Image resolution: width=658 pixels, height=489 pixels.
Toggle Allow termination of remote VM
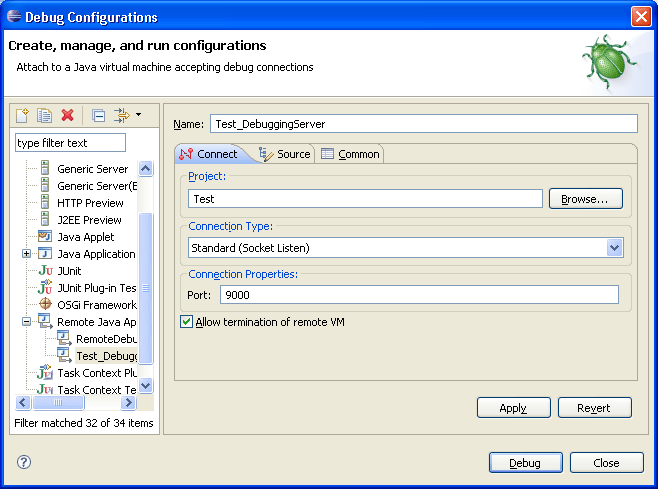tap(186, 322)
